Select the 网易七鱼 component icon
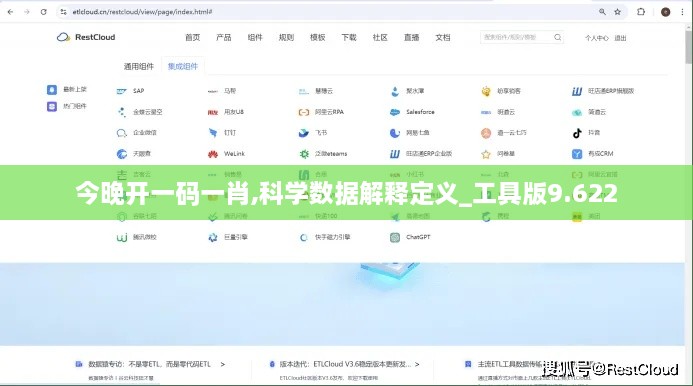 [395, 133]
